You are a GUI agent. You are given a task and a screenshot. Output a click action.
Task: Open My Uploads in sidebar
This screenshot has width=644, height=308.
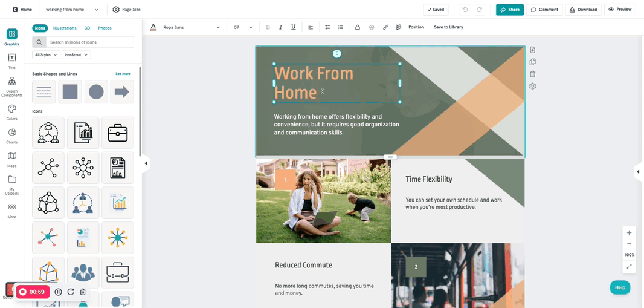(12, 185)
